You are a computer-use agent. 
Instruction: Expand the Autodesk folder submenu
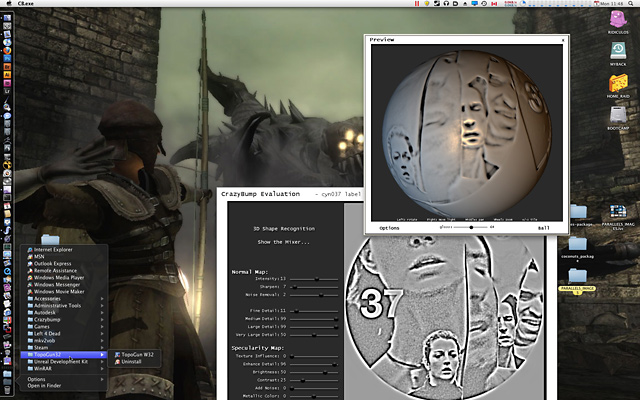point(64,312)
